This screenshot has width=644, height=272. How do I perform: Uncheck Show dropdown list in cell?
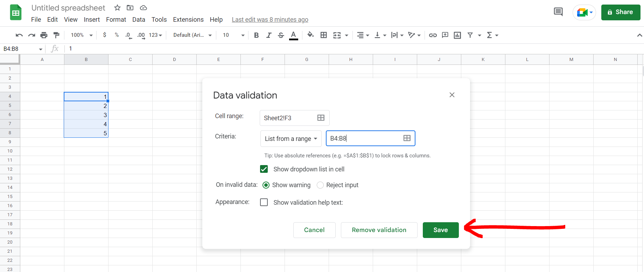tap(264, 169)
